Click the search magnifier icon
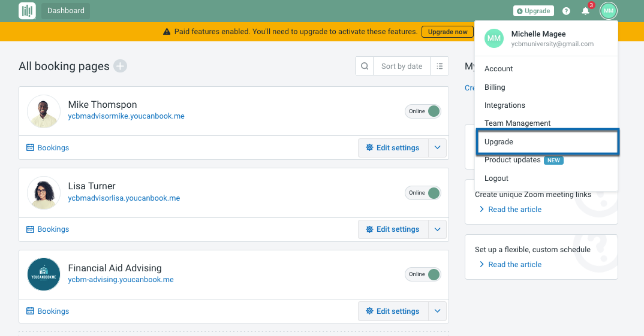The image size is (644, 336). 364,66
